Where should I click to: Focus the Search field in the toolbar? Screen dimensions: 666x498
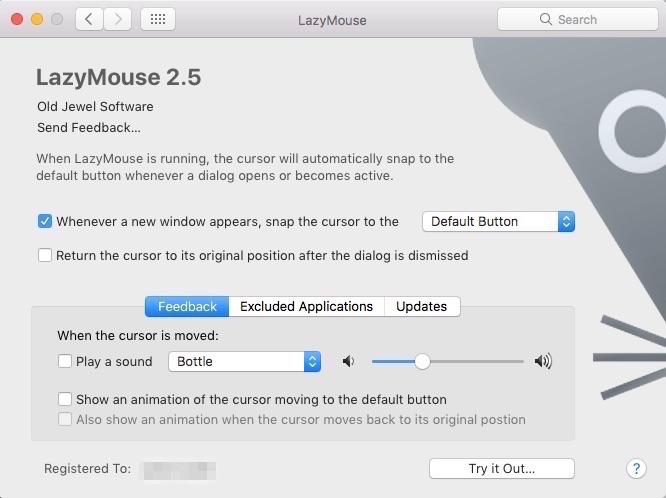point(578,19)
